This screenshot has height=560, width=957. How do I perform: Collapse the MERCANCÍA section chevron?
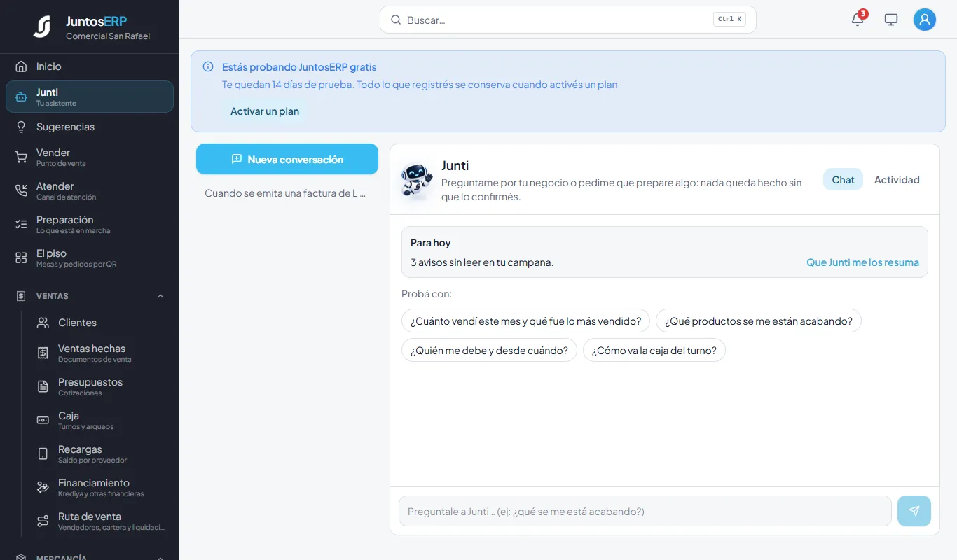[x=160, y=557]
